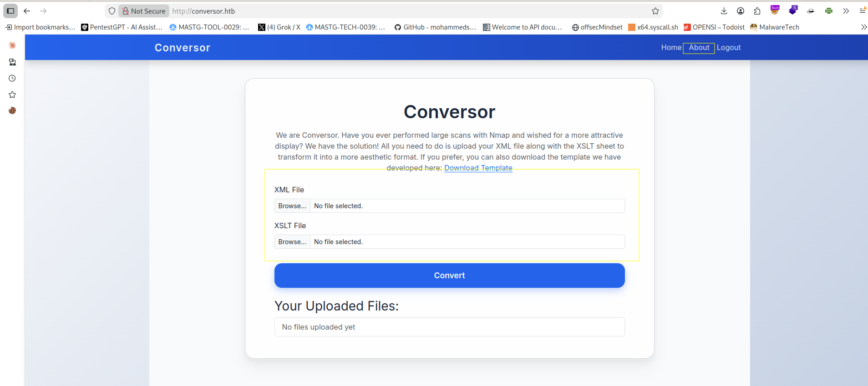The height and width of the screenshot is (386, 868).
Task: Go to Home in navbar
Action: point(671,47)
